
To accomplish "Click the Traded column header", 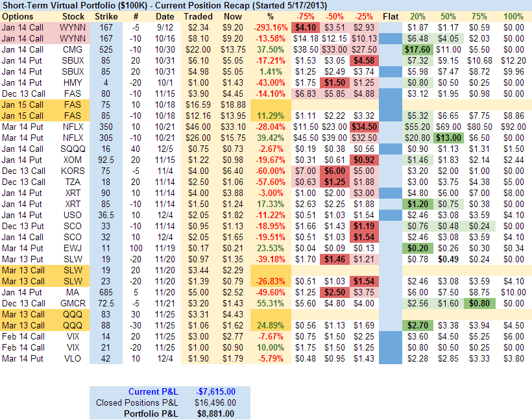I will [198, 16].
